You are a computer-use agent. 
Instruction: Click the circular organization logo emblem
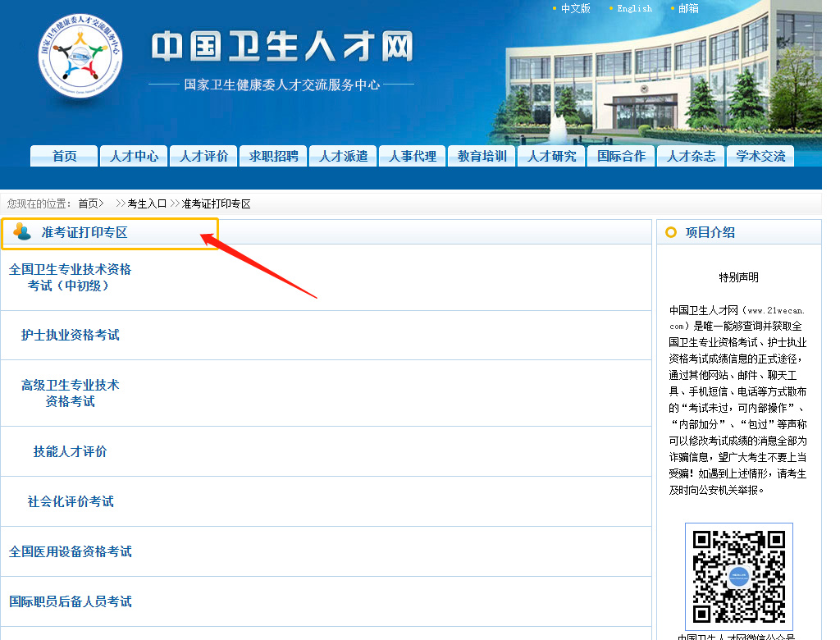click(x=80, y=56)
